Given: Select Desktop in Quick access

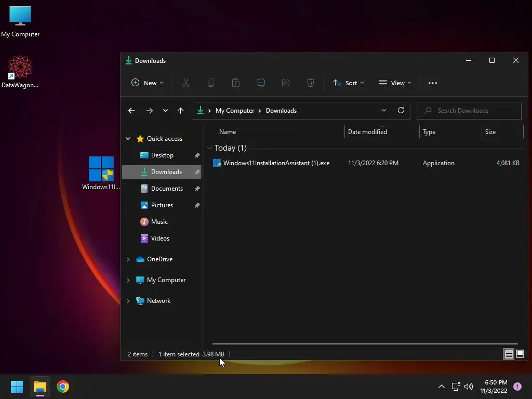Looking at the screenshot, I should point(162,155).
